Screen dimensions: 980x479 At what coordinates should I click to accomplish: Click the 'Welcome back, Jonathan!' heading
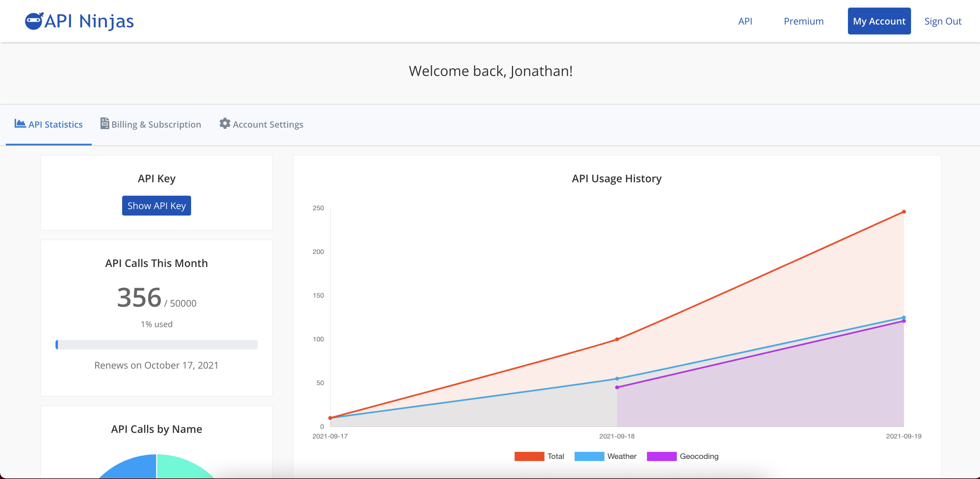pyautogui.click(x=491, y=71)
